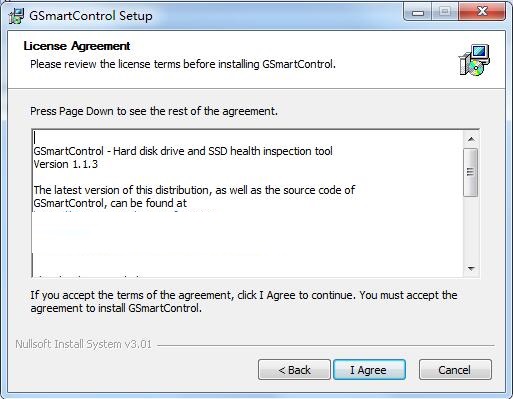Click the License Agreement heading
Viewport: 513px width, 399px height.
click(77, 46)
